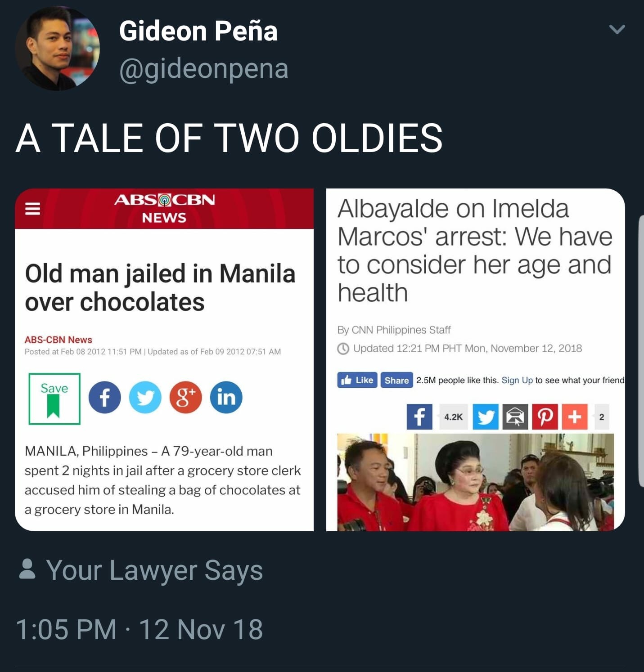Share article on LinkedIn

[226, 398]
